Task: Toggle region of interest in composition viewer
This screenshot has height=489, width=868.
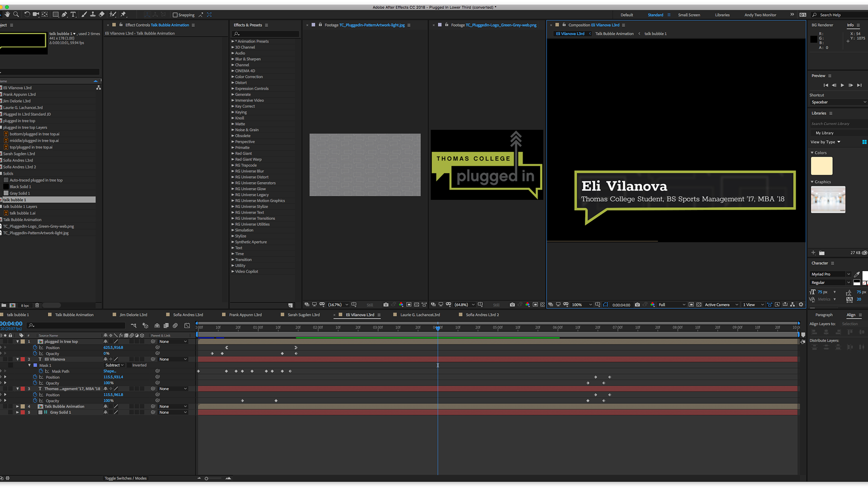Action: click(x=691, y=305)
